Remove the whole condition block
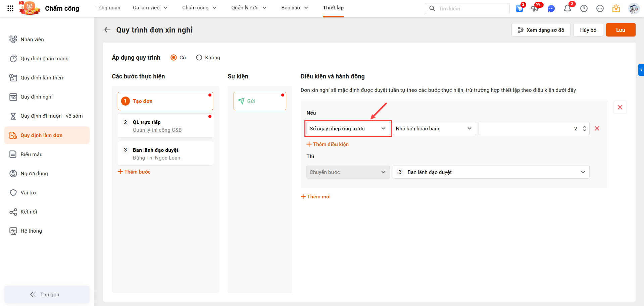644x306 pixels. click(620, 107)
